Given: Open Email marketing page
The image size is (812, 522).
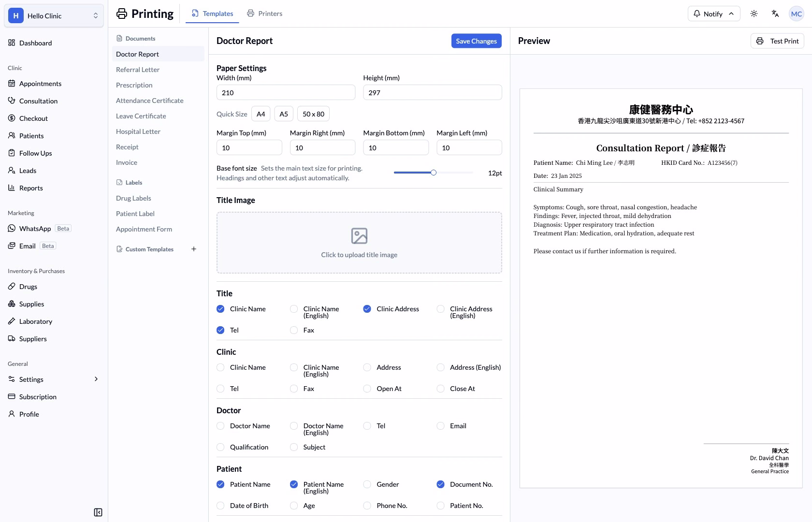Looking at the screenshot, I should point(54,246).
